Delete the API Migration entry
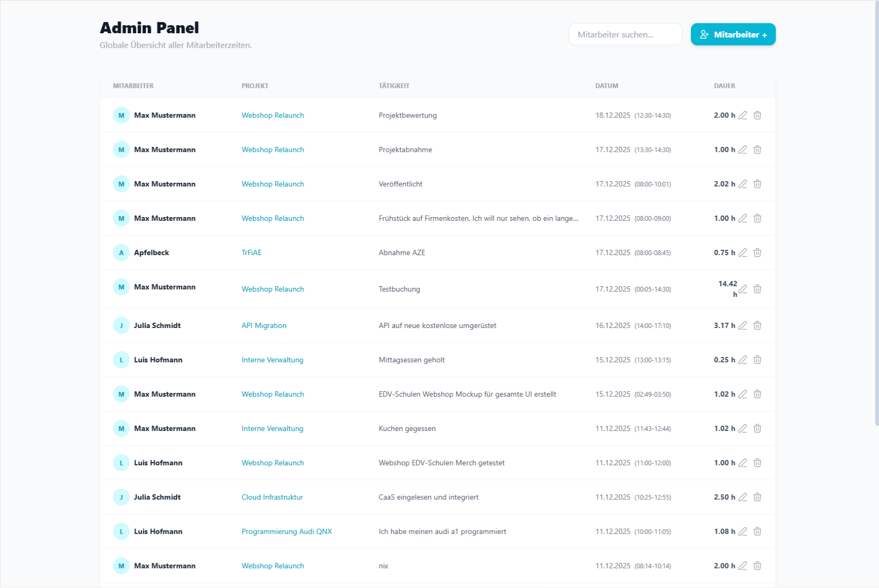 pyautogui.click(x=757, y=325)
